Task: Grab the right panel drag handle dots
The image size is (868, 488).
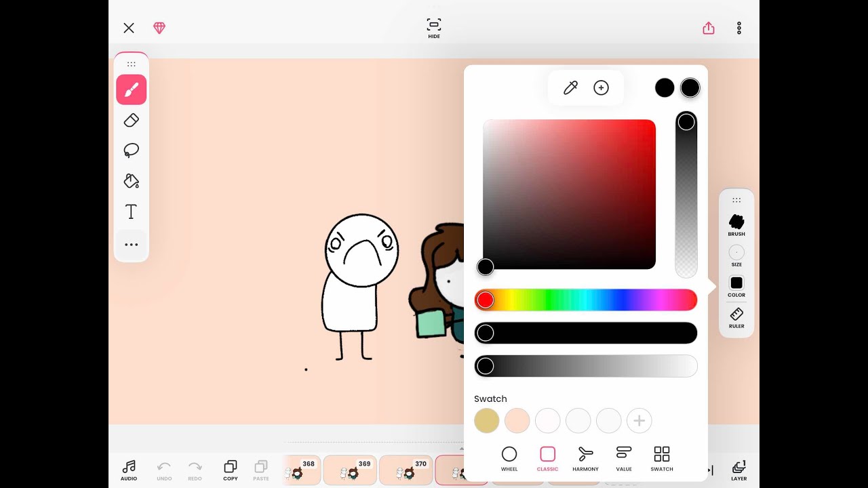Action: (736, 201)
